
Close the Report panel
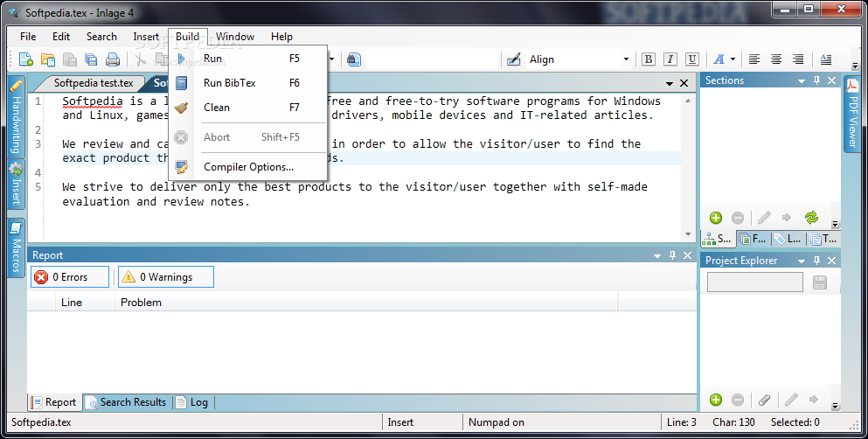point(688,255)
